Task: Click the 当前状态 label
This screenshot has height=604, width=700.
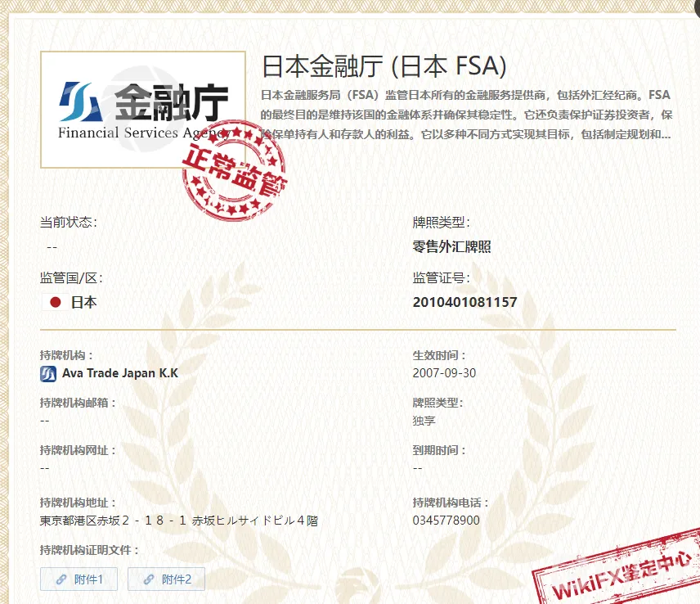Action: tap(69, 222)
